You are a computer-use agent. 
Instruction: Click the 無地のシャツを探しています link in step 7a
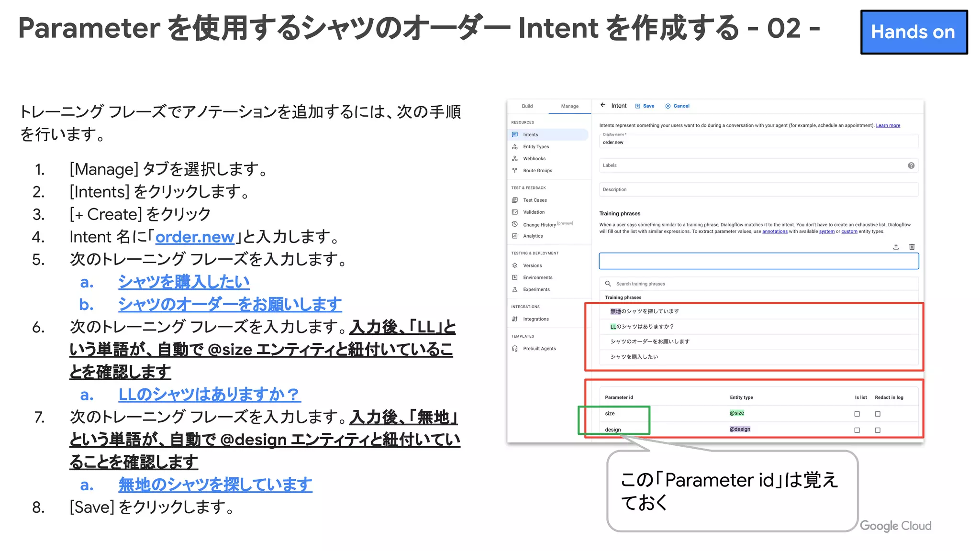click(x=215, y=485)
